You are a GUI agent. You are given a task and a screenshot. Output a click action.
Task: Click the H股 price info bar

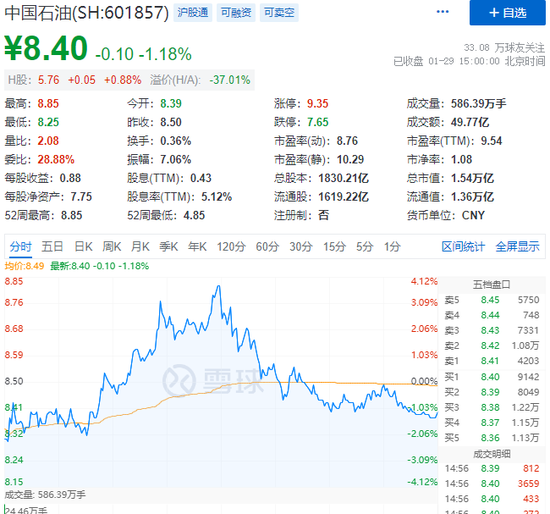(x=129, y=80)
